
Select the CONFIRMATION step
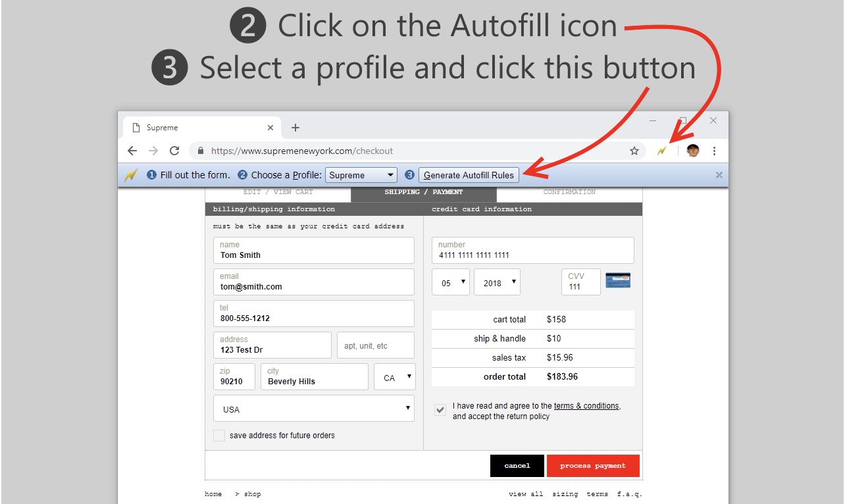(569, 192)
